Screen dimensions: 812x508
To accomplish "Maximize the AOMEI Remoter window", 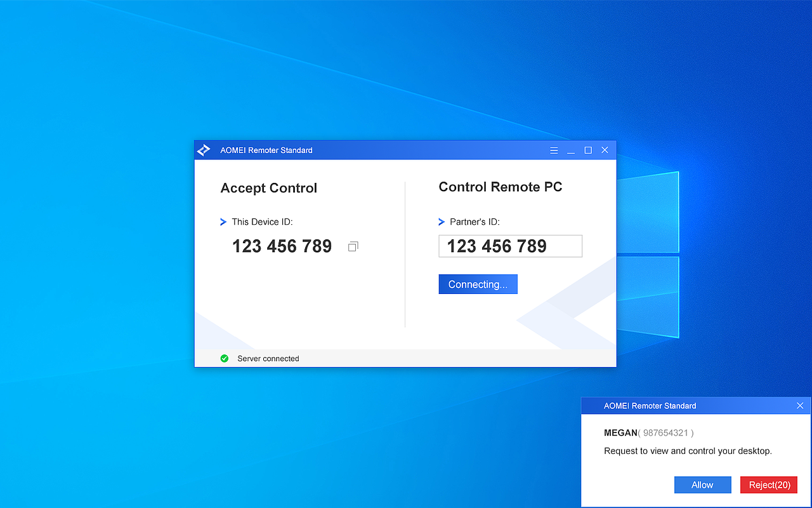I will (x=588, y=150).
